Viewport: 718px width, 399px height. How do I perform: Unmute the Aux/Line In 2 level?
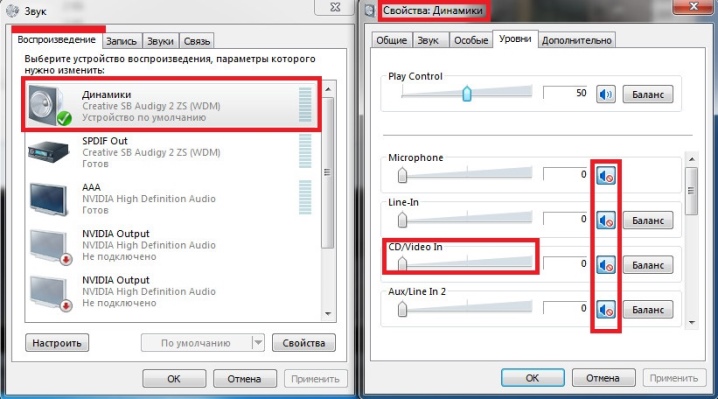pos(605,310)
